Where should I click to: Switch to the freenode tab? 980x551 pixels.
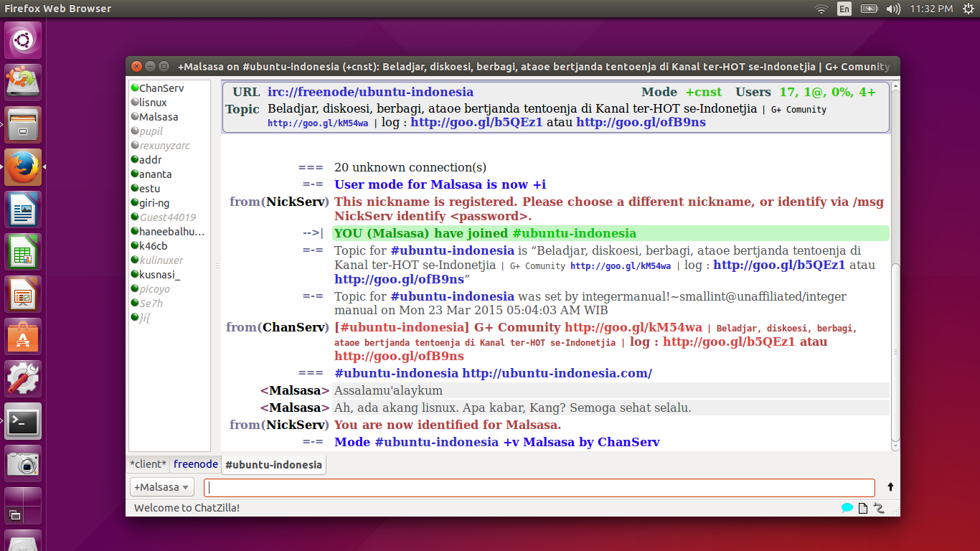[196, 464]
